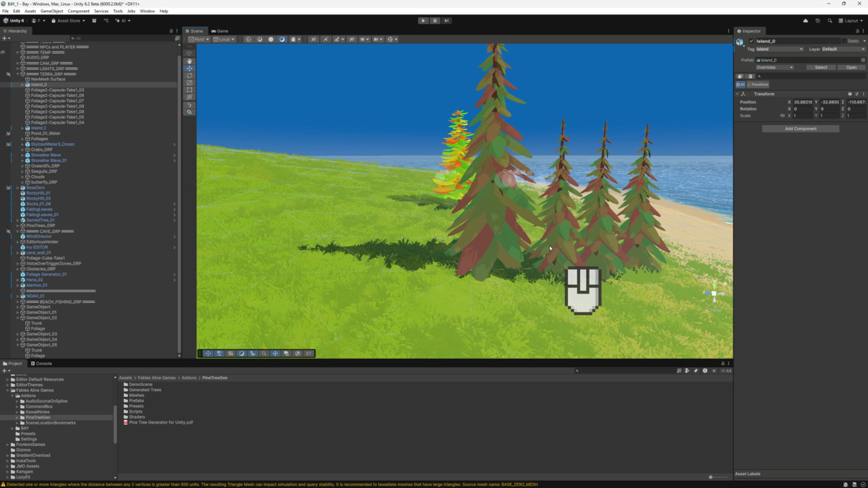Open Transform component help icon
Viewport: 868px width, 488px height.
click(x=850, y=94)
